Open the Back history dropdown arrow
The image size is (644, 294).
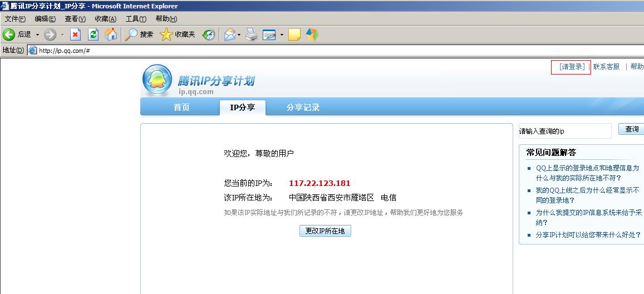(37, 35)
